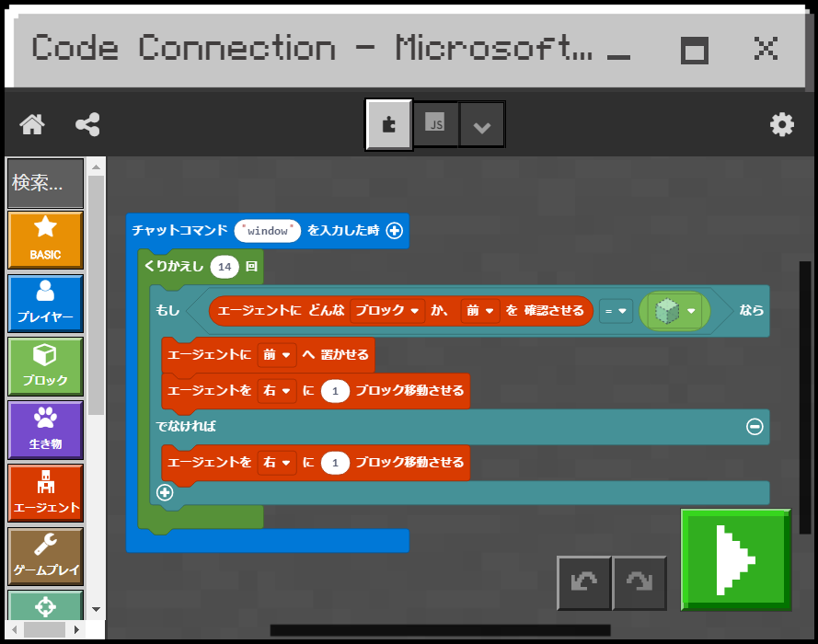Click the workspace vertical scrollbar
The height and width of the screenshot is (644, 818).
pos(805,397)
